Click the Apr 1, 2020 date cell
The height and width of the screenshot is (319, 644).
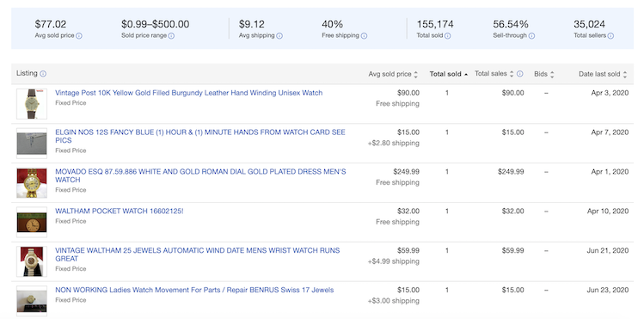point(610,172)
